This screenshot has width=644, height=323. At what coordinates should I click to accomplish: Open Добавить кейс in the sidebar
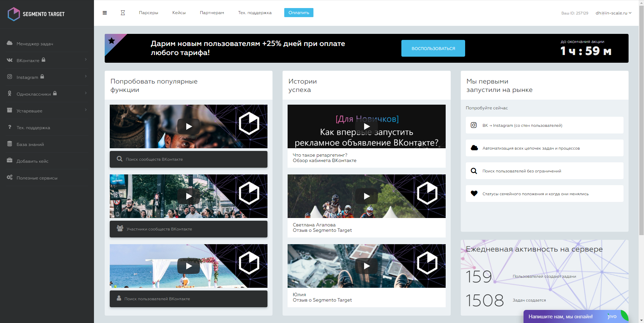coord(47,161)
